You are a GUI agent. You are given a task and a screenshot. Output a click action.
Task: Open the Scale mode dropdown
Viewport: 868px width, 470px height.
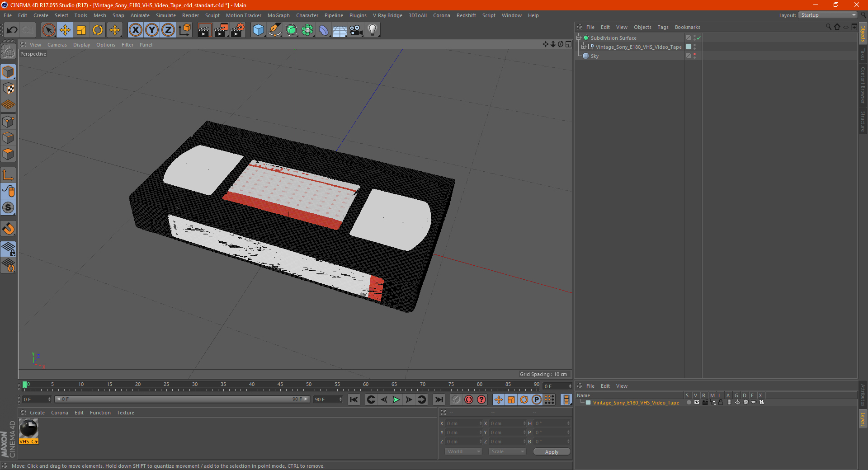coord(507,451)
